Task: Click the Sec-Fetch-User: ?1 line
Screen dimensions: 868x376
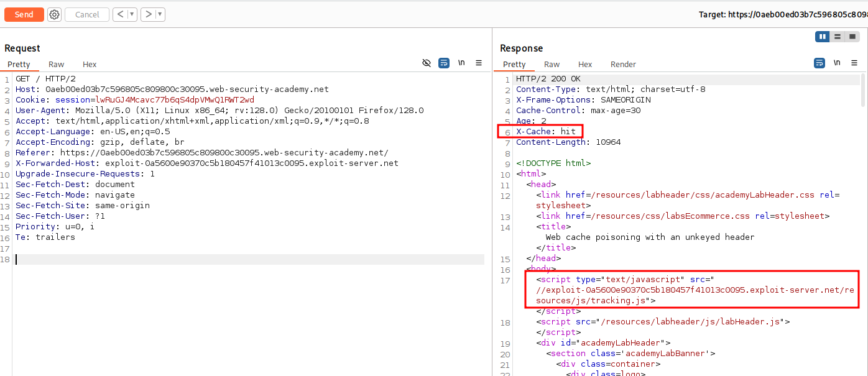Action: pyautogui.click(x=60, y=216)
